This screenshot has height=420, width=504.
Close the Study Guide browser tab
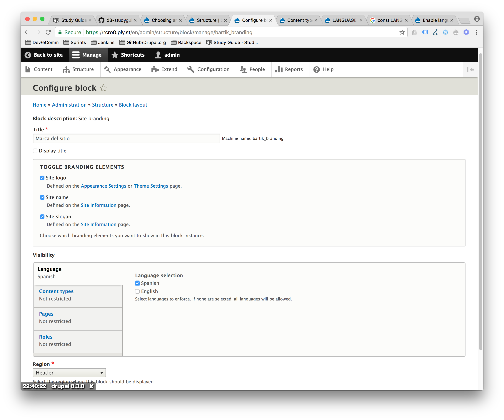[90, 20]
